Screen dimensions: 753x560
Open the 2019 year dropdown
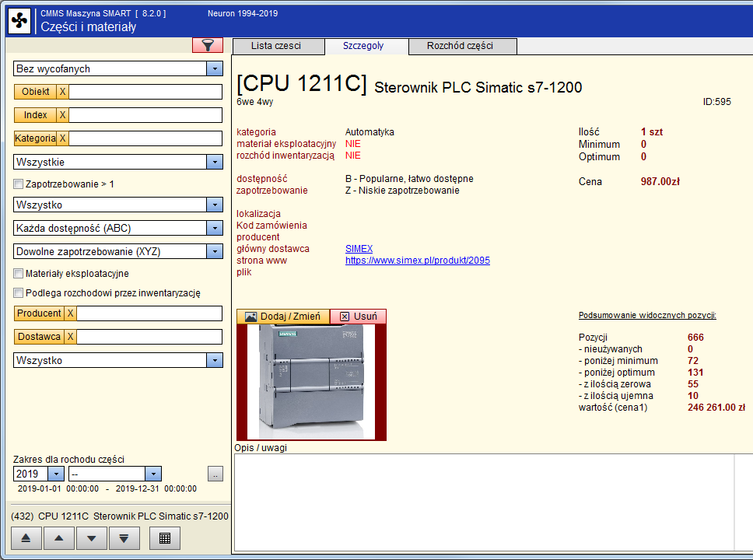point(56,474)
